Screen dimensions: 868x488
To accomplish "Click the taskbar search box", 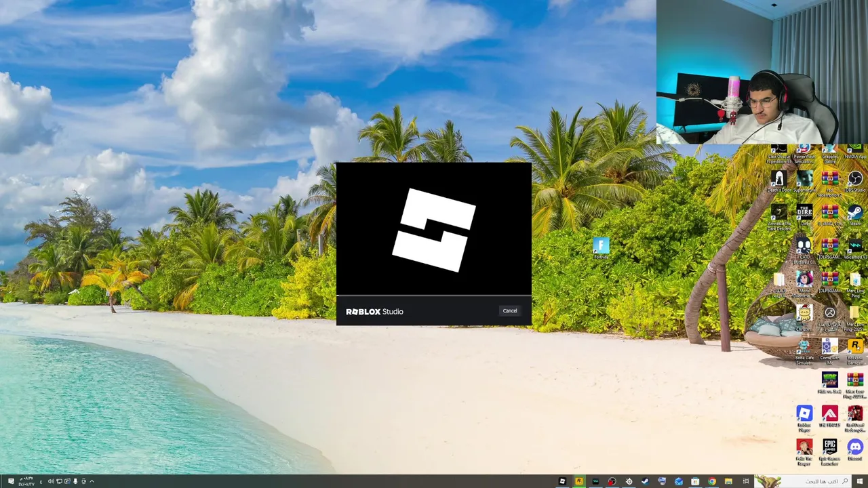I will (x=803, y=481).
